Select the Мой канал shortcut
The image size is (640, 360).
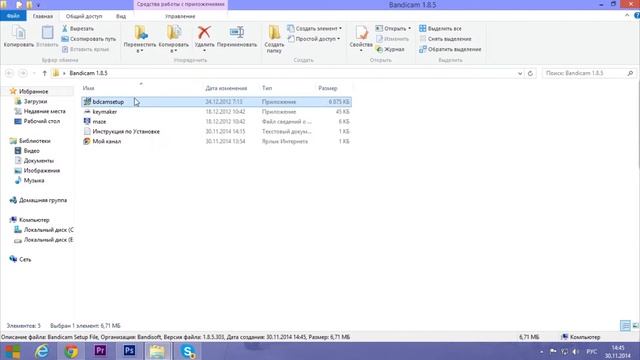[x=216, y=141]
